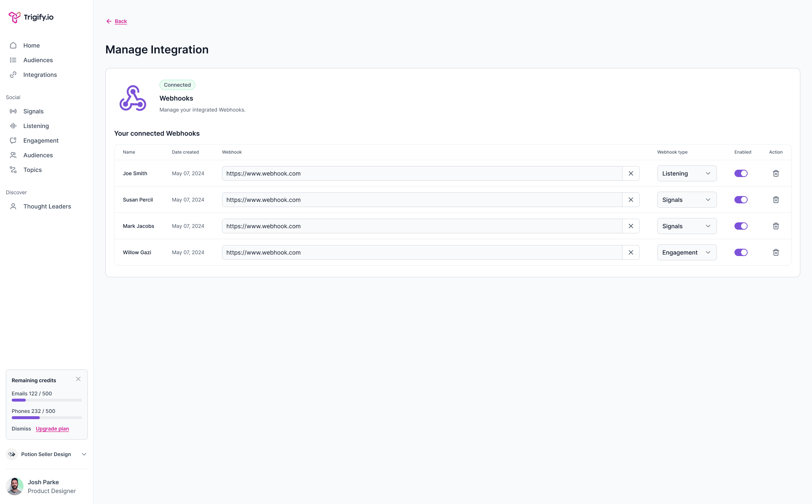Turn off Mark Jacobs enabled switch
The height and width of the screenshot is (504, 812).
click(741, 226)
